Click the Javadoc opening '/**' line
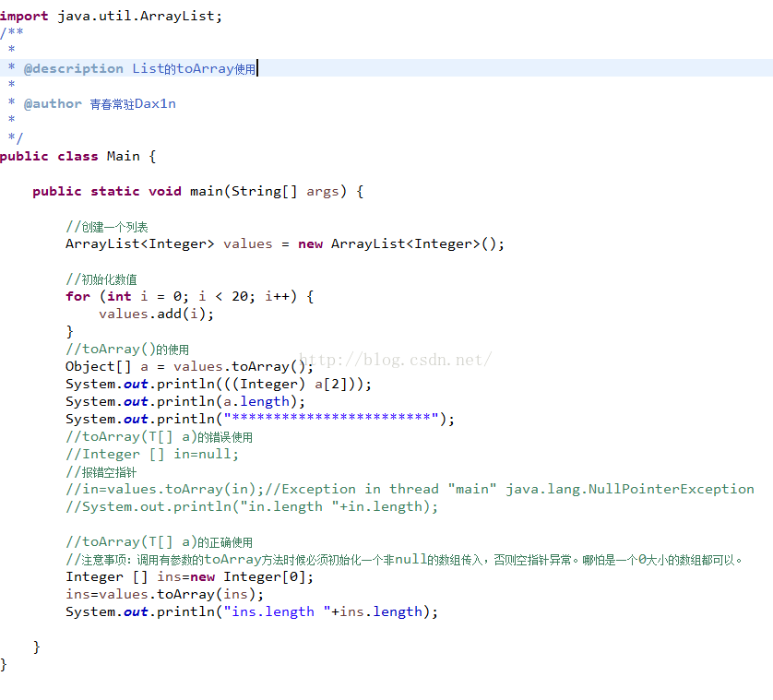Image resolution: width=773 pixels, height=700 pixels. pyautogui.click(x=12, y=33)
